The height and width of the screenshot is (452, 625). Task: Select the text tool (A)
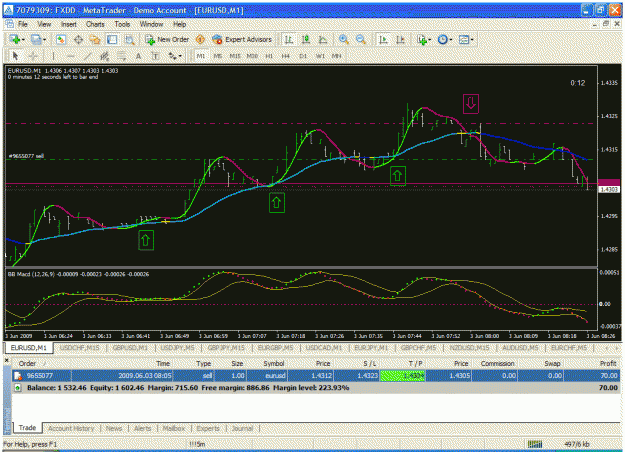click(x=138, y=56)
